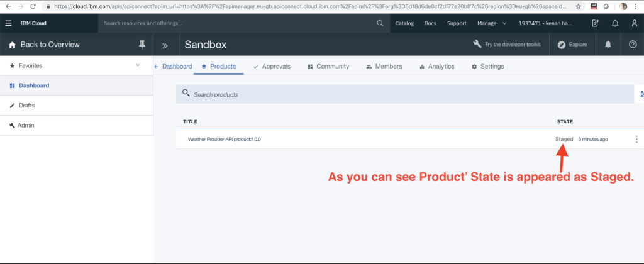Switch to the Analytics tab
This screenshot has width=644, height=264.
click(436, 67)
